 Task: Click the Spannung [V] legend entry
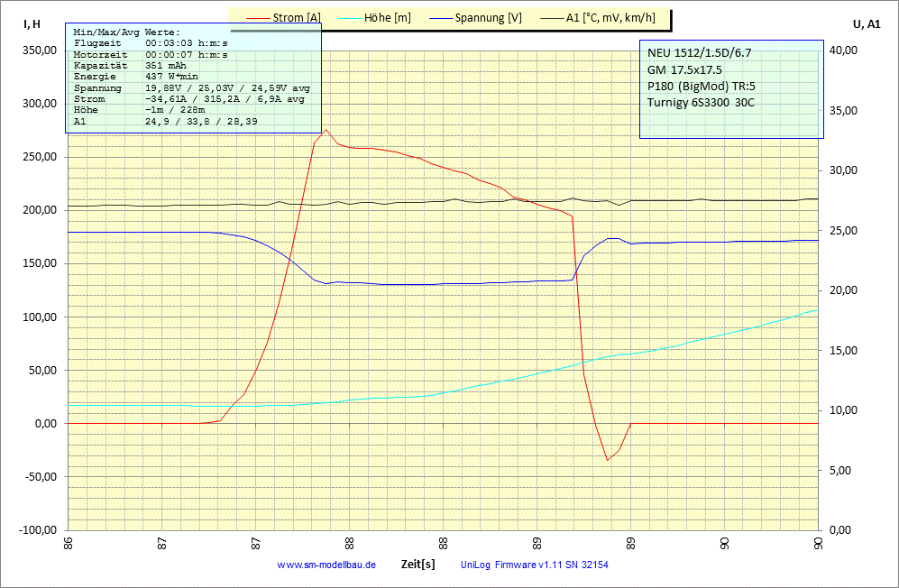point(488,17)
